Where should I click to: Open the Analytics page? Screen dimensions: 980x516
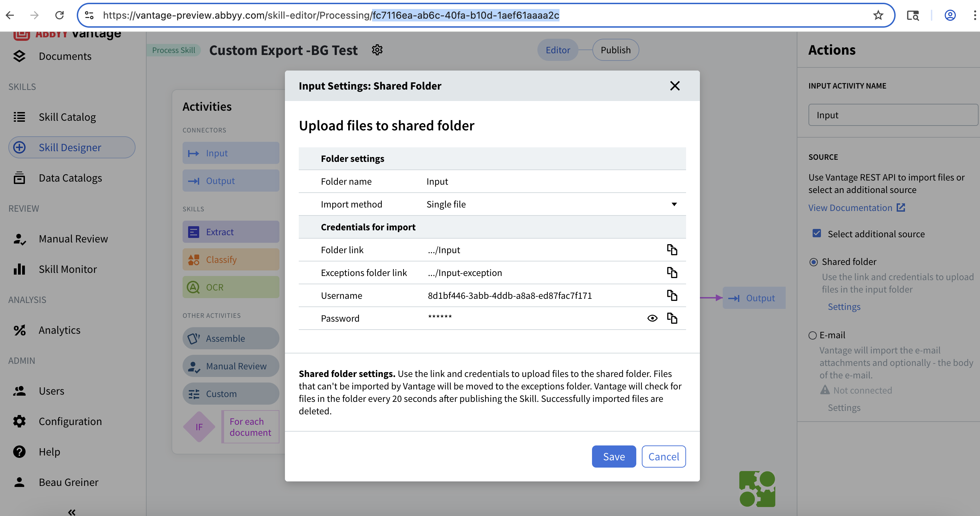click(x=59, y=330)
